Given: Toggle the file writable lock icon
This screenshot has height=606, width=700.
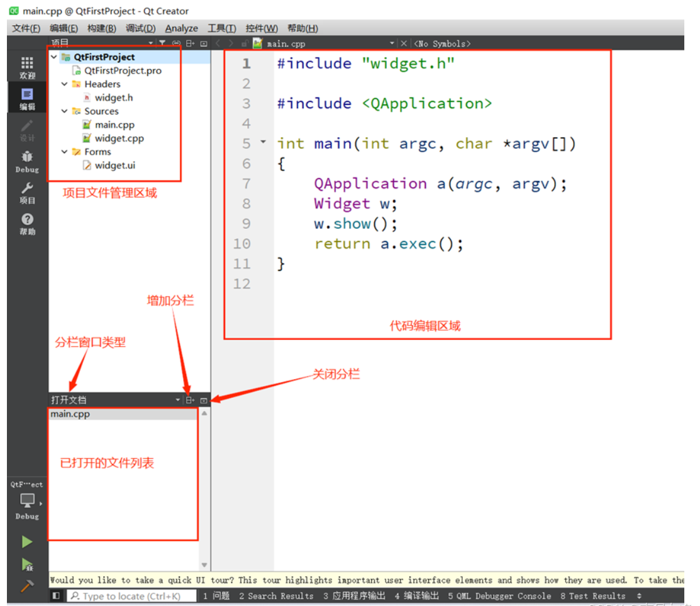Looking at the screenshot, I should click(x=244, y=43).
